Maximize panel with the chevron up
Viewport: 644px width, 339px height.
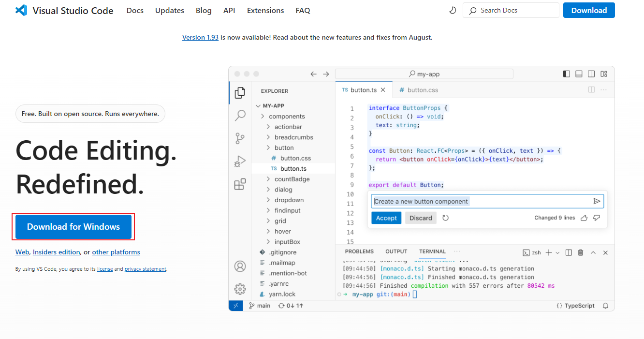click(593, 252)
